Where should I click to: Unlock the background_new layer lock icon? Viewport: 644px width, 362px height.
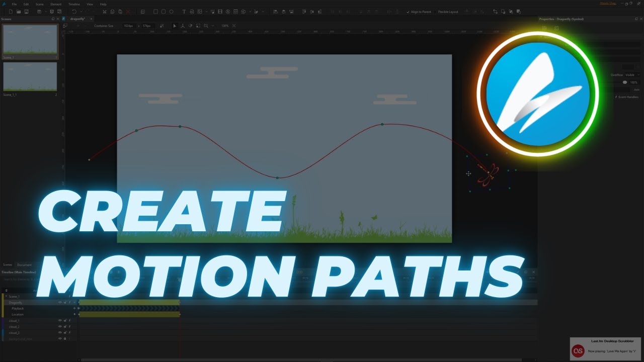(65, 338)
